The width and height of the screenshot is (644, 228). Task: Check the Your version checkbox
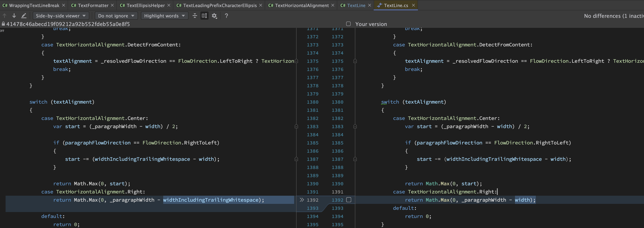tap(348, 24)
